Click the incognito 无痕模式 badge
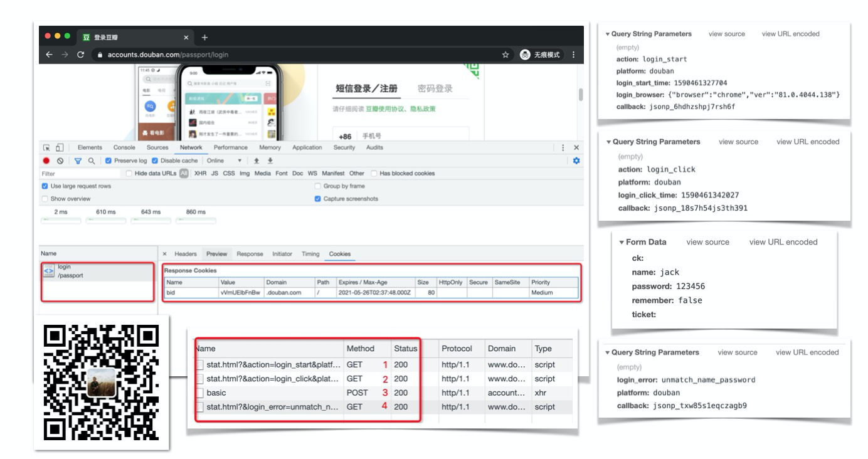Screen dimensions: 868x459 pyautogui.click(x=541, y=55)
